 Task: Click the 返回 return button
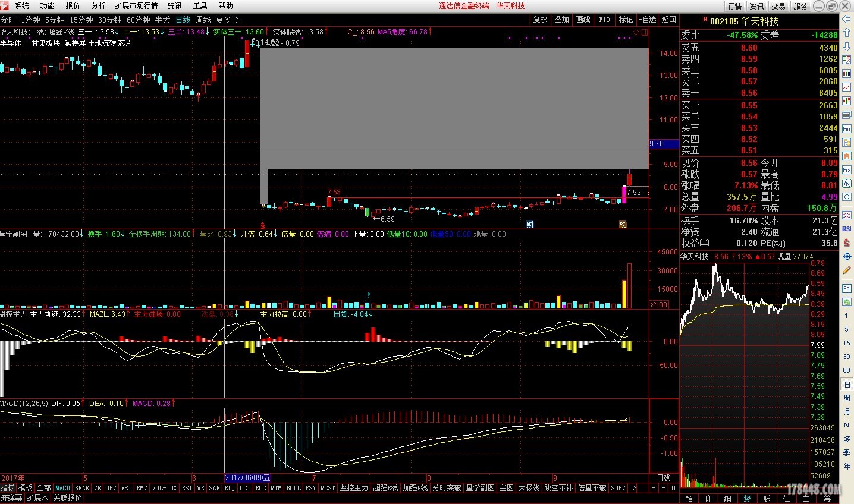click(669, 20)
